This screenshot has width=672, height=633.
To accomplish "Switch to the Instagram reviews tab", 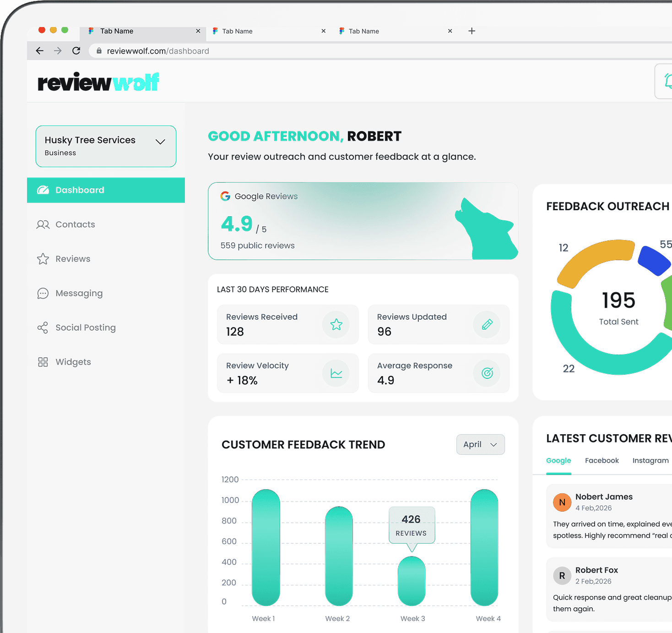I will pyautogui.click(x=650, y=460).
